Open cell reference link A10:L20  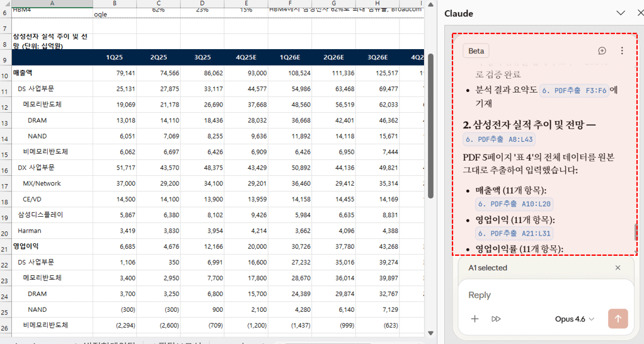[x=514, y=204]
